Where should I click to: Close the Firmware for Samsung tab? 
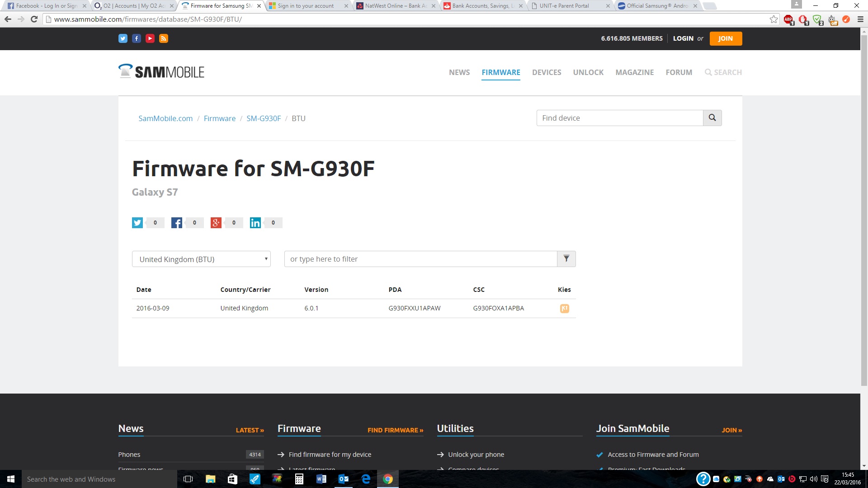pyautogui.click(x=259, y=6)
